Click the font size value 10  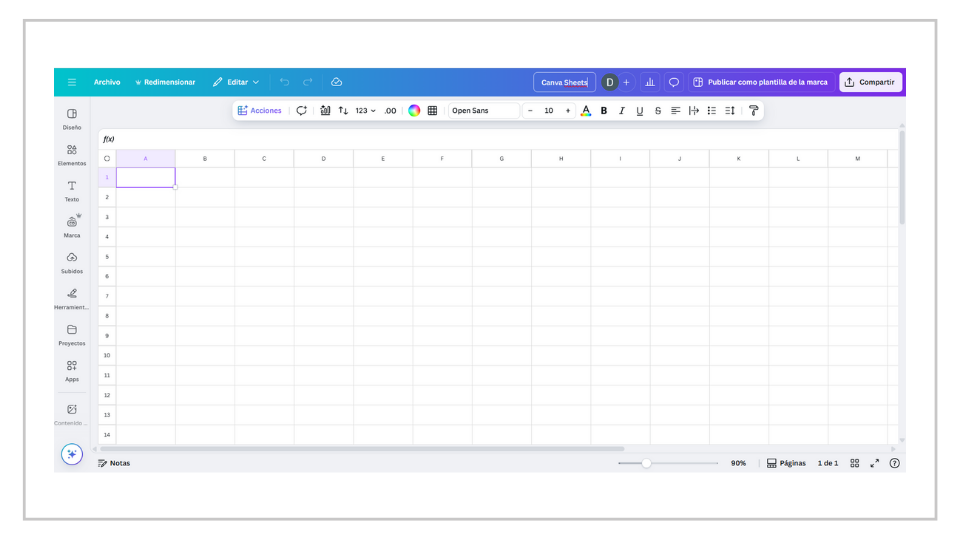(x=549, y=111)
